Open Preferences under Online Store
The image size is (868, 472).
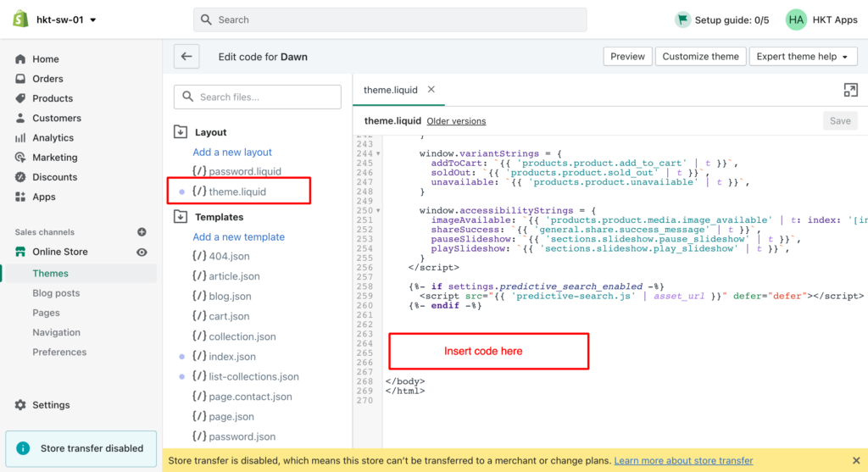point(59,352)
